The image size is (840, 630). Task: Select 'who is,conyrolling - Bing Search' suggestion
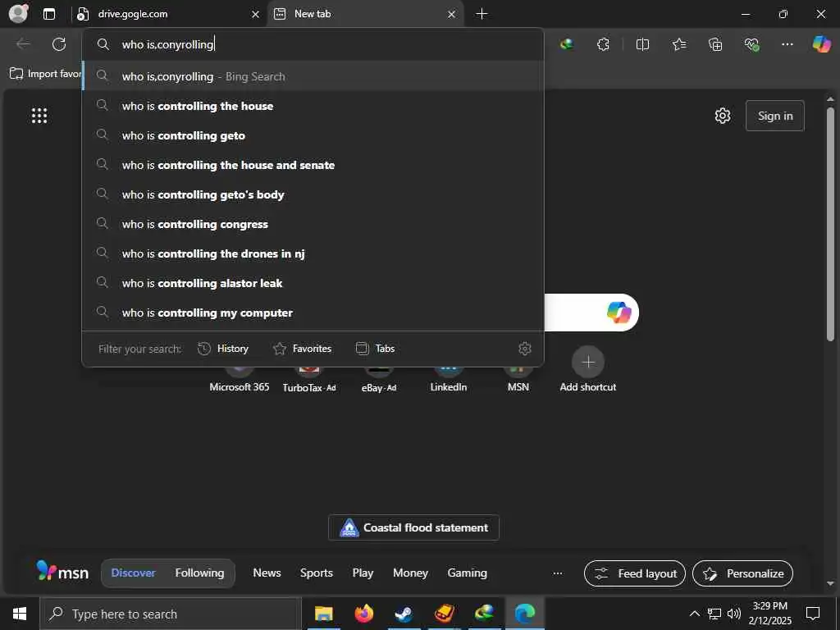[x=313, y=76]
